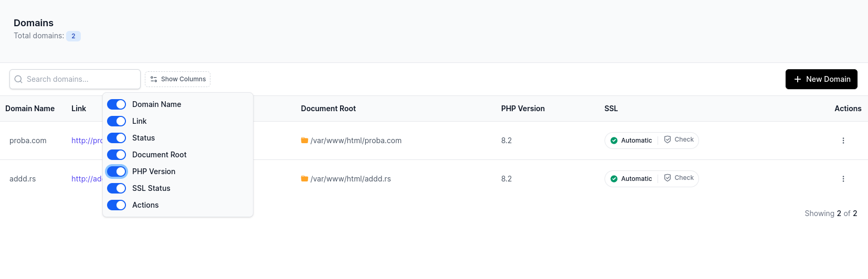Click green checkmark icon in addd.rs SSL
Image resolution: width=868 pixels, height=279 pixels.
pyautogui.click(x=614, y=179)
